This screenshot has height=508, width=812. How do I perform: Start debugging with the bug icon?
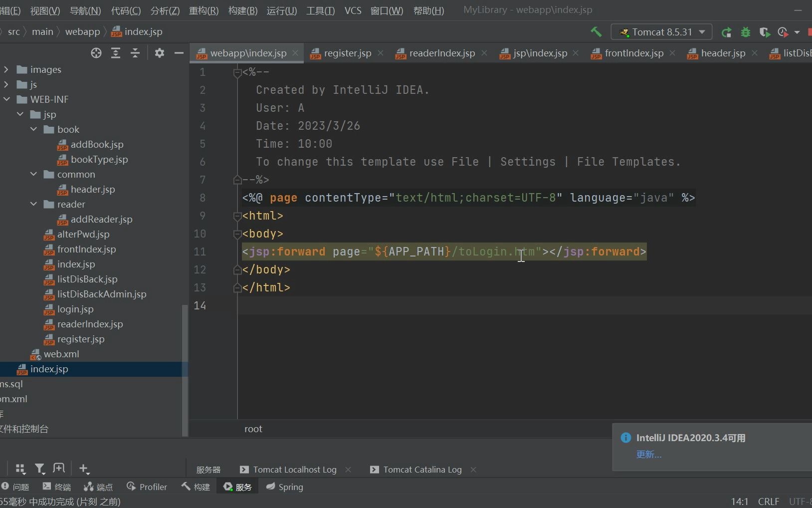(746, 32)
